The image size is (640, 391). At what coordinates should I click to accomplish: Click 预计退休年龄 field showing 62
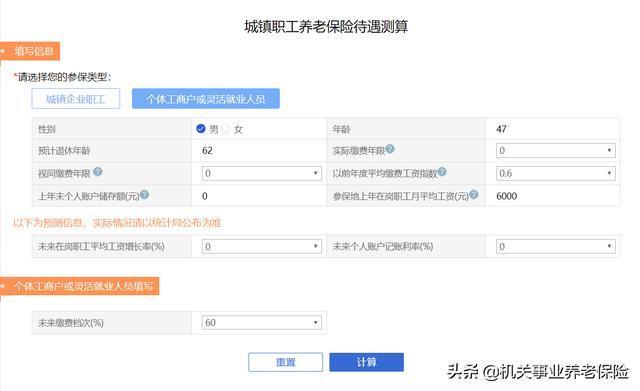tap(259, 151)
